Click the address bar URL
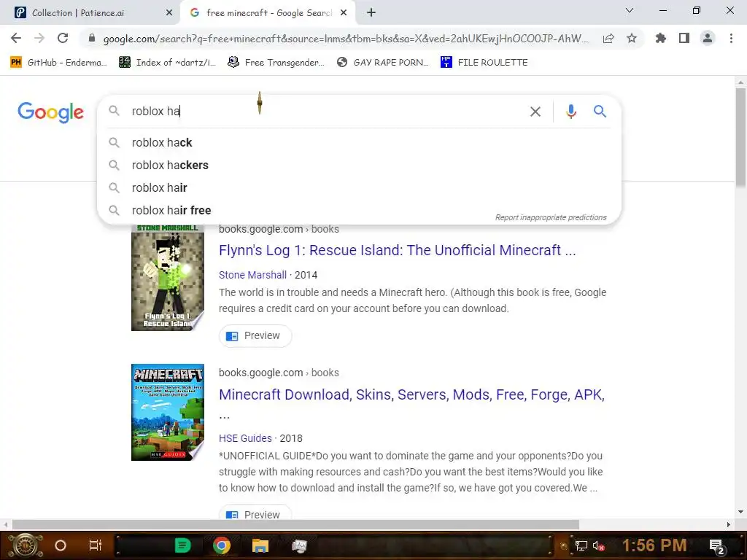 (x=345, y=39)
